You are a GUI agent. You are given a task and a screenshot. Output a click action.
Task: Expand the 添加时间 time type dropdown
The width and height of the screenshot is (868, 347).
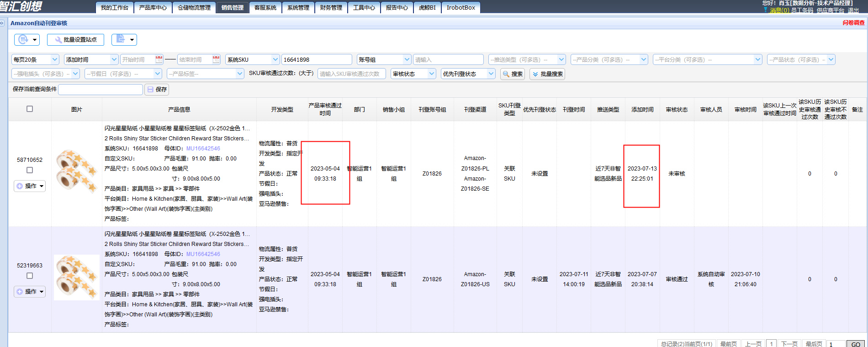[91, 59]
